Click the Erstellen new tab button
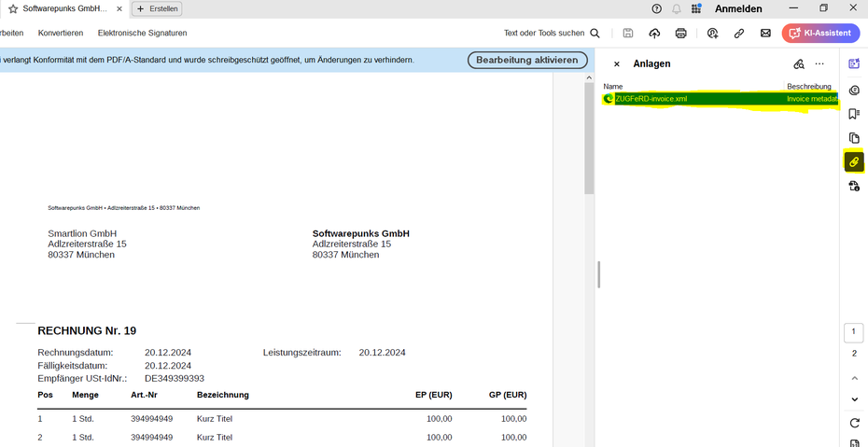The width and height of the screenshot is (868, 447). coord(157,8)
